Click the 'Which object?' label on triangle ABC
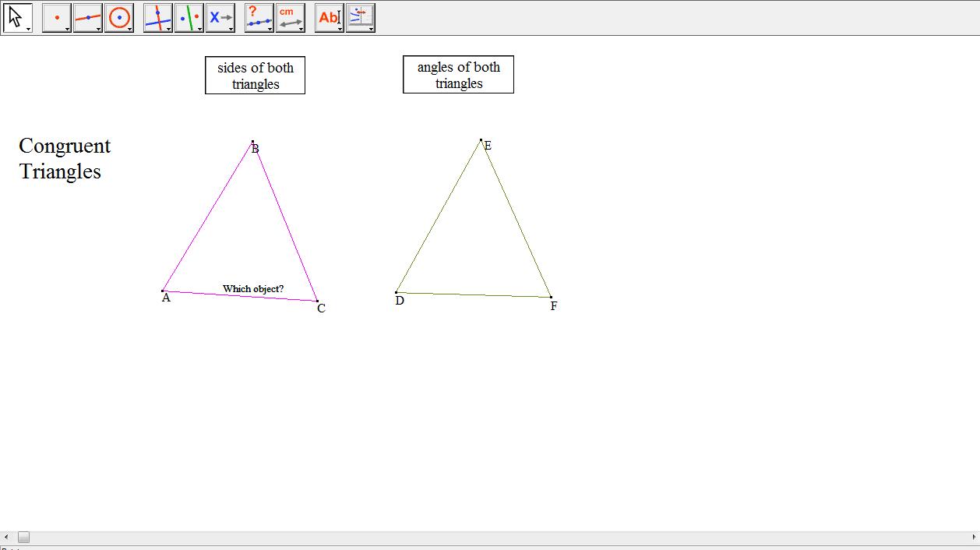980x550 pixels. point(252,288)
